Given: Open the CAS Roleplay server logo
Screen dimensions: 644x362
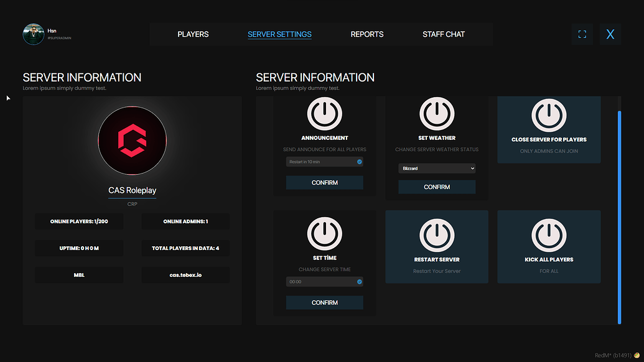Looking at the screenshot, I should (x=132, y=141).
